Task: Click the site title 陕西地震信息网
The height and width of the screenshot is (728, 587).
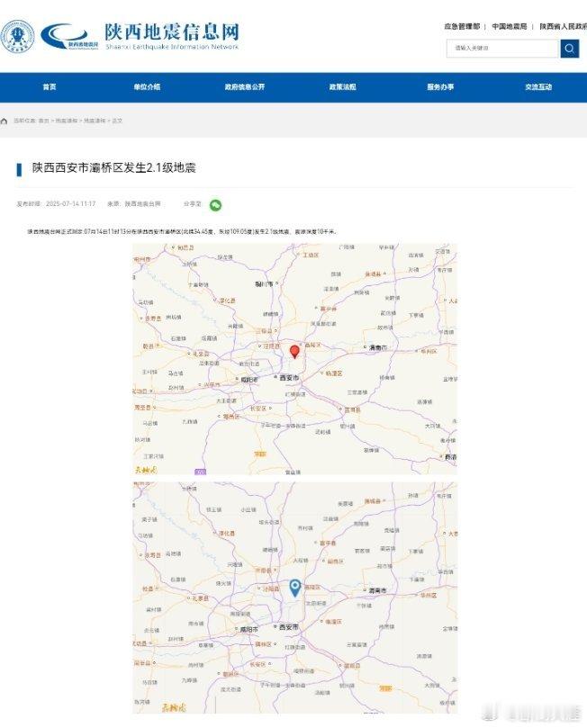Action: [x=172, y=31]
